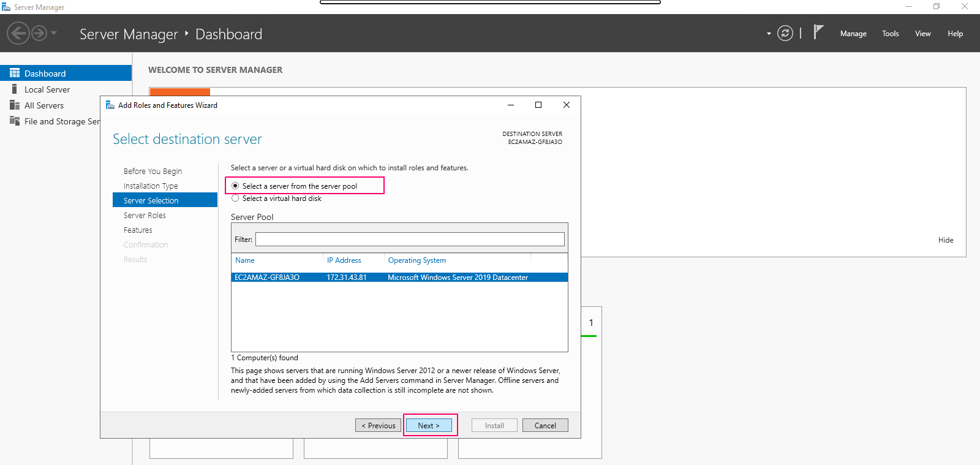
Task: Sort server pool by Operating System column
Action: tap(417, 260)
